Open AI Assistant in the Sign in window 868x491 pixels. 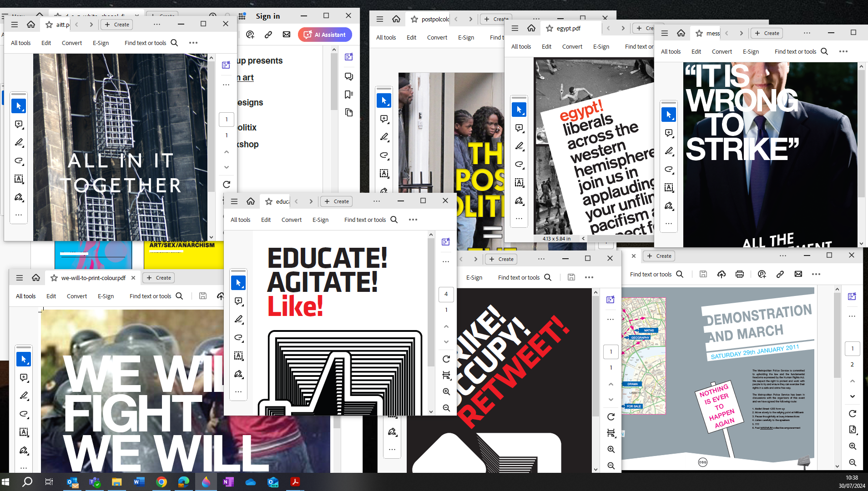[325, 35]
